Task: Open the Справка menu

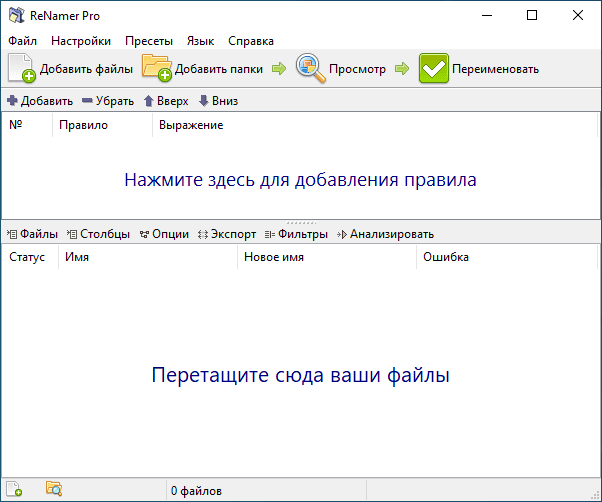Action: pos(251,41)
